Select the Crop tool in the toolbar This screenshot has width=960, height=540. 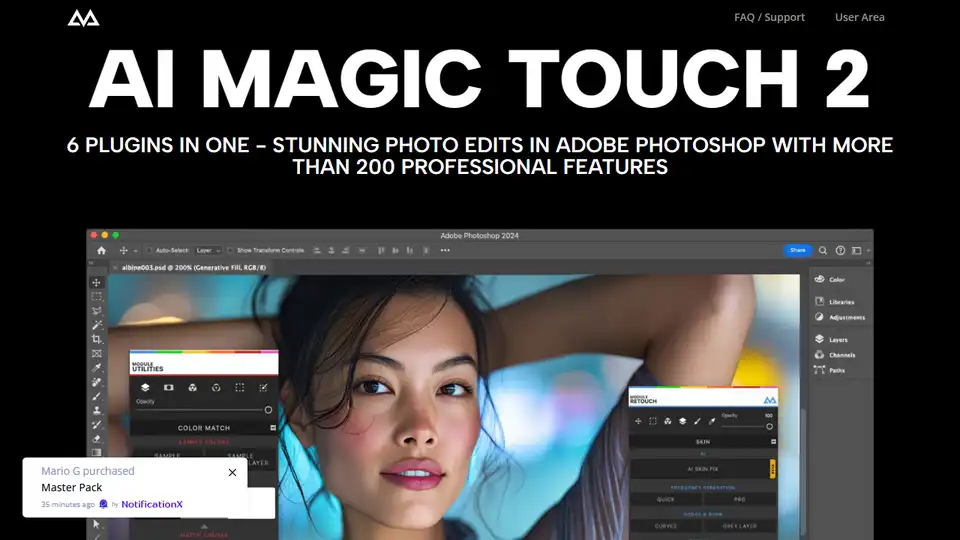point(97,339)
